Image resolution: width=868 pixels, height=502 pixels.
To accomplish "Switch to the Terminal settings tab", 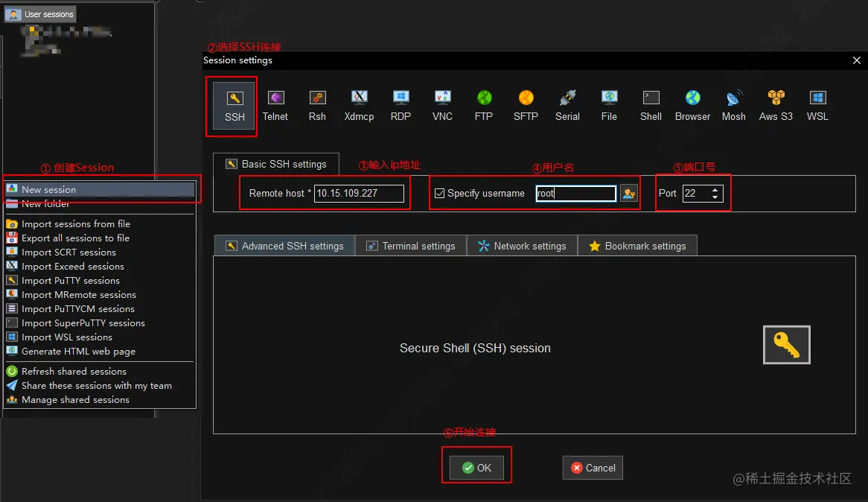I will pos(411,246).
